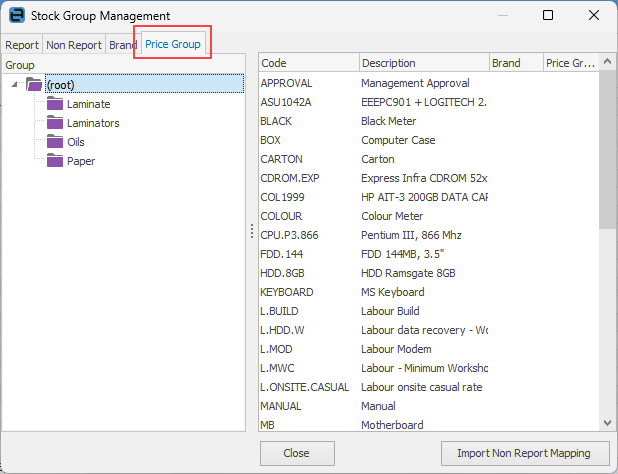Click the panel splitter handle
The height and width of the screenshot is (474, 618).
(x=251, y=231)
